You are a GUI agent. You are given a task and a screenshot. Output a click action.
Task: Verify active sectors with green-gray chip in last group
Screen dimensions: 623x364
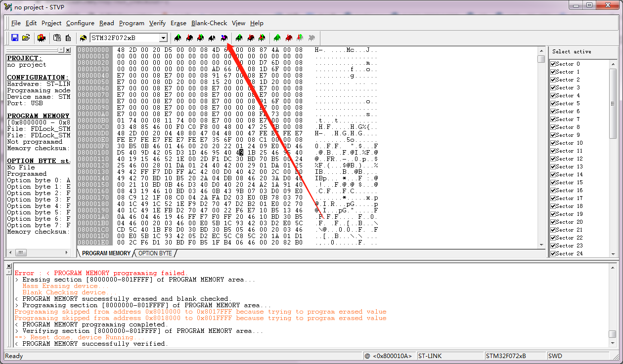300,38
